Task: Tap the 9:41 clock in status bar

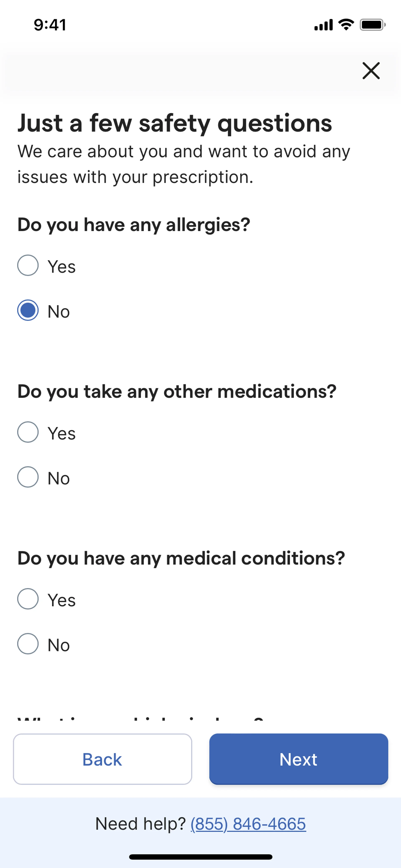Action: click(50, 25)
